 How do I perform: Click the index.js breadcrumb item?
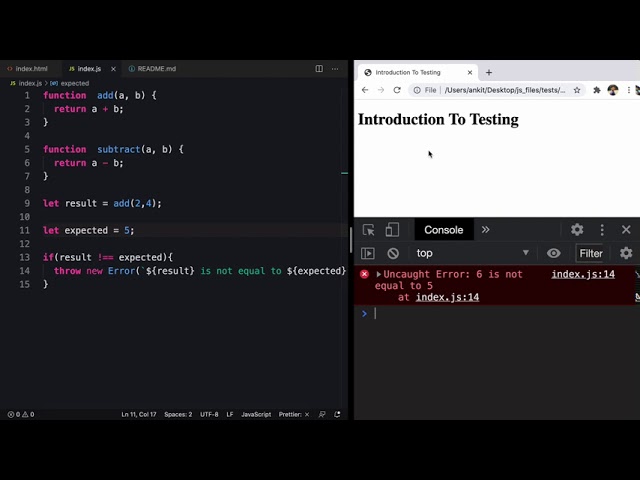(30, 83)
